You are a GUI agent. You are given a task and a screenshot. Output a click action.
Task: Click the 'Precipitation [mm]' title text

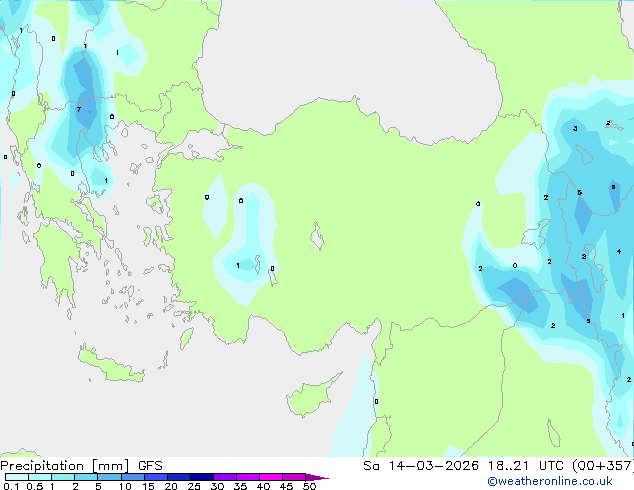pyautogui.click(x=65, y=466)
